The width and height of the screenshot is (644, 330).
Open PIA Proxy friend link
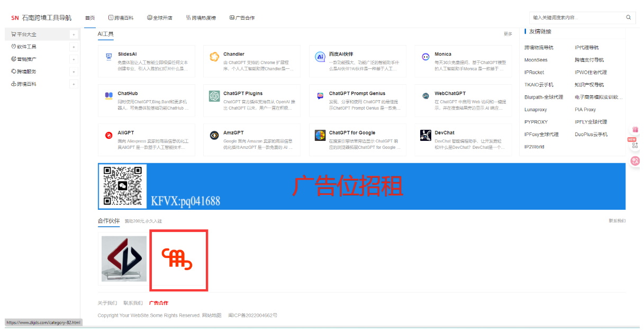pyautogui.click(x=585, y=110)
